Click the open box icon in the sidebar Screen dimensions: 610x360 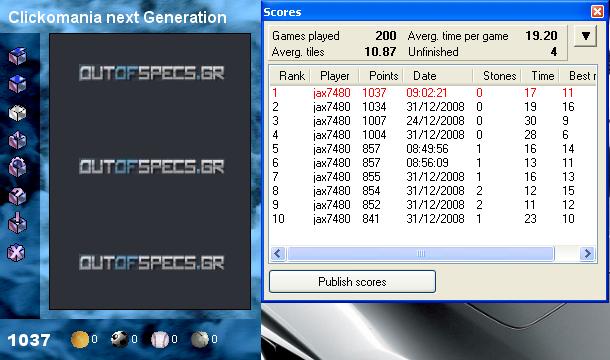click(x=18, y=56)
